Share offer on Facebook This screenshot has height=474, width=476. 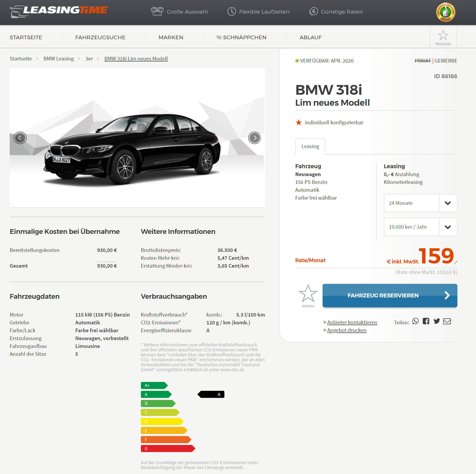426,321
